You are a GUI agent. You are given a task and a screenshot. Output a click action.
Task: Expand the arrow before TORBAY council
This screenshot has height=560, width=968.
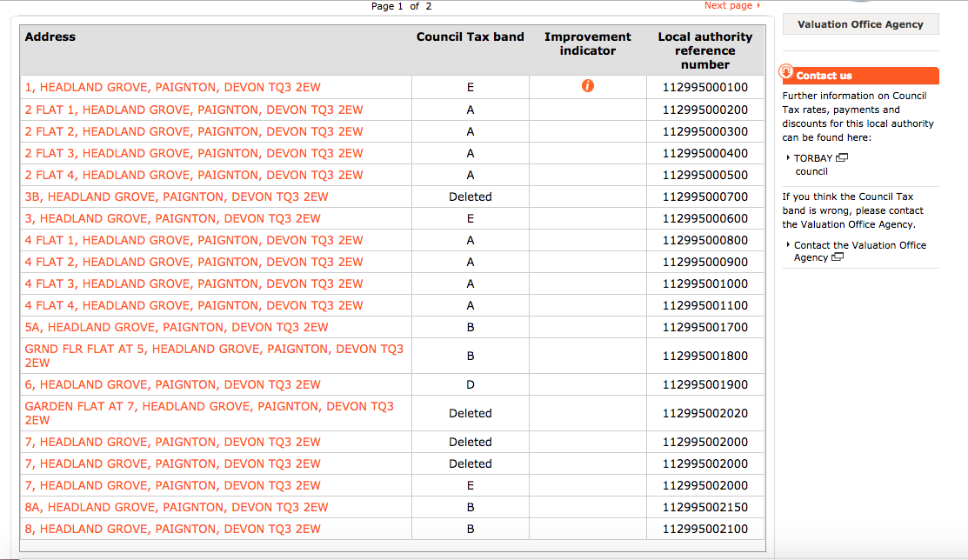(x=790, y=157)
